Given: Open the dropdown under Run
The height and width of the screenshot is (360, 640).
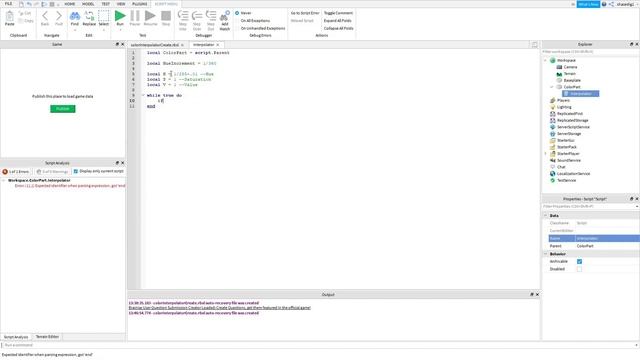Looking at the screenshot, I should [120, 30].
